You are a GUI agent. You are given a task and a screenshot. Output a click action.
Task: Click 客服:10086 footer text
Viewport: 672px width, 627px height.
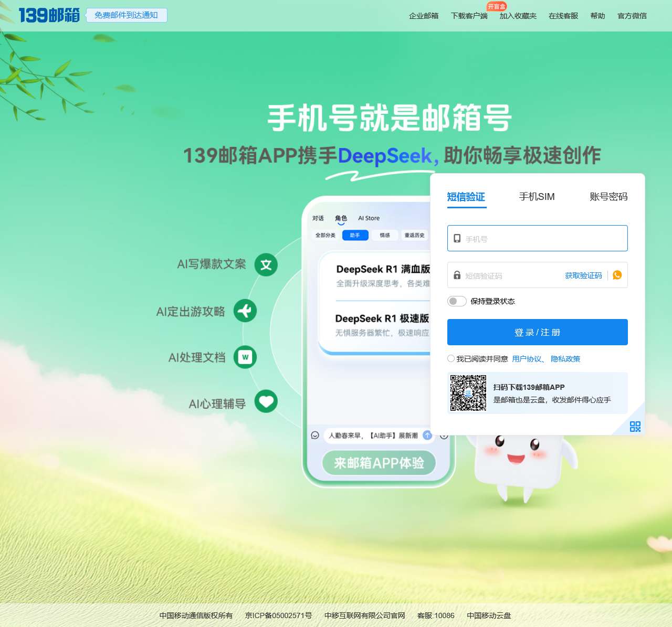tap(436, 615)
